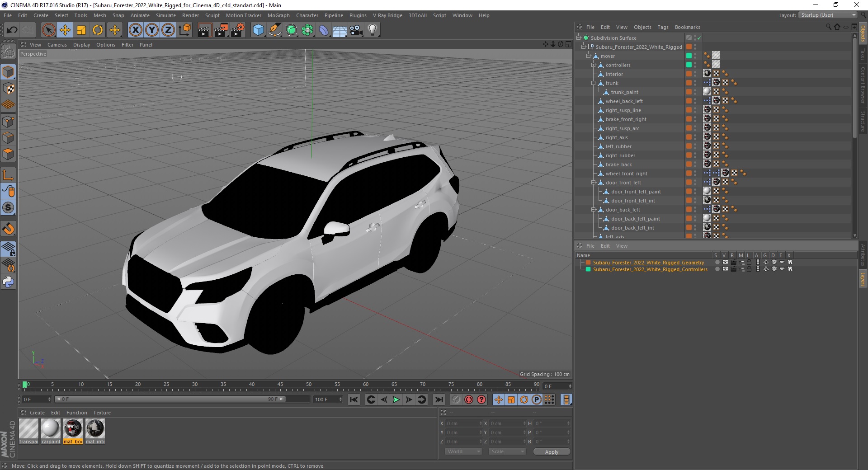Image resolution: width=868 pixels, height=470 pixels.
Task: Click the Geometry layer color swatch
Action: 588,263
